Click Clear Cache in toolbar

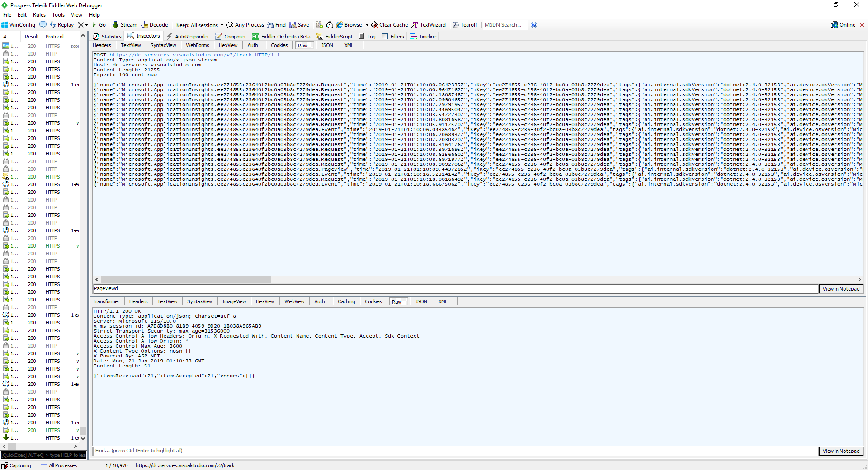click(389, 25)
